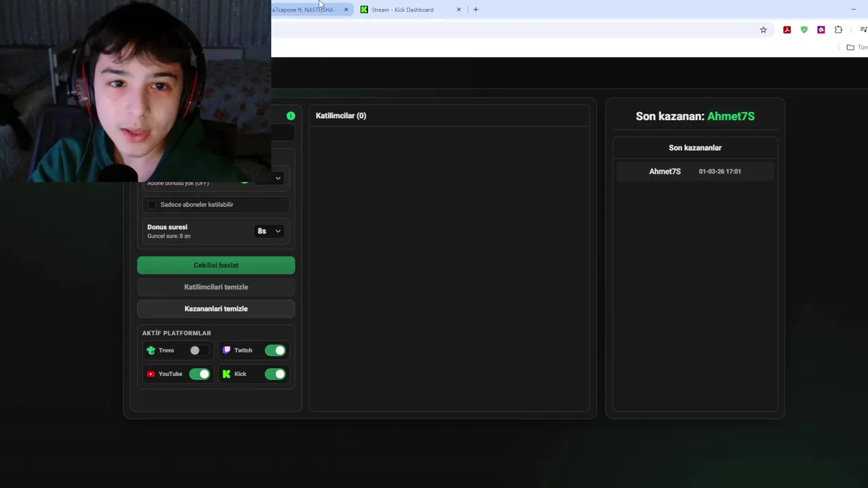Expand the Abone bonusu dropdown chevron
This screenshot has height=488, width=868.
click(277, 178)
